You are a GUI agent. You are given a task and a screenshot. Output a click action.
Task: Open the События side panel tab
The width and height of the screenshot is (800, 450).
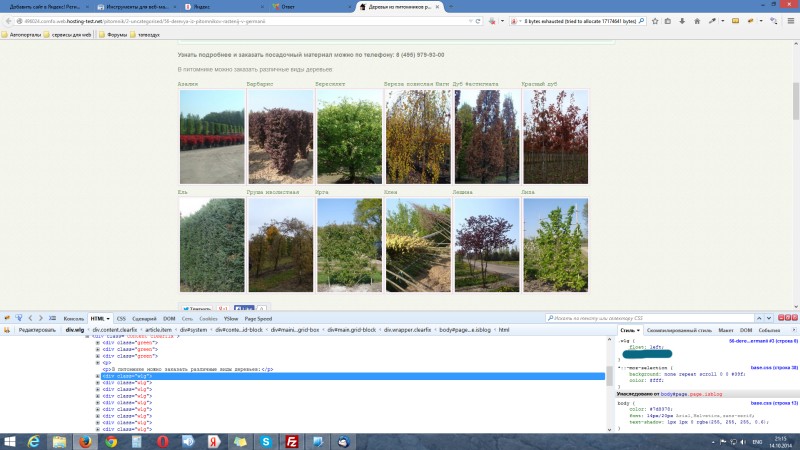pyautogui.click(x=769, y=331)
